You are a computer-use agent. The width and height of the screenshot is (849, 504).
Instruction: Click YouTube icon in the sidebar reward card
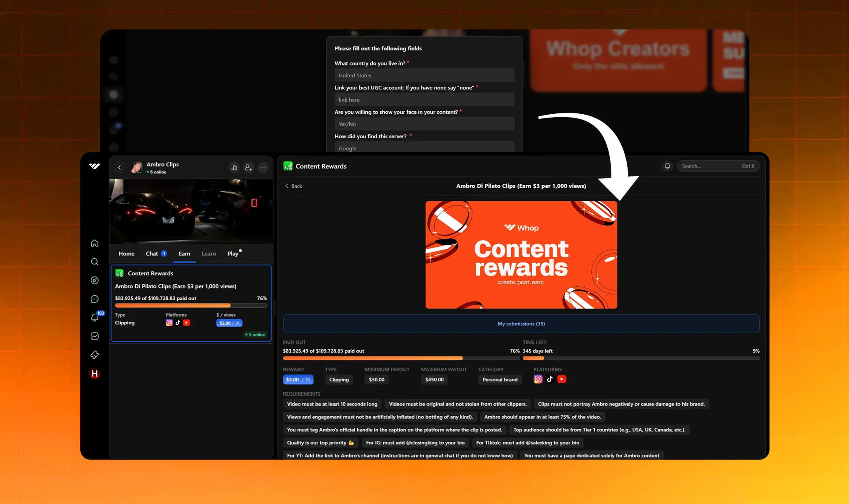point(187,323)
